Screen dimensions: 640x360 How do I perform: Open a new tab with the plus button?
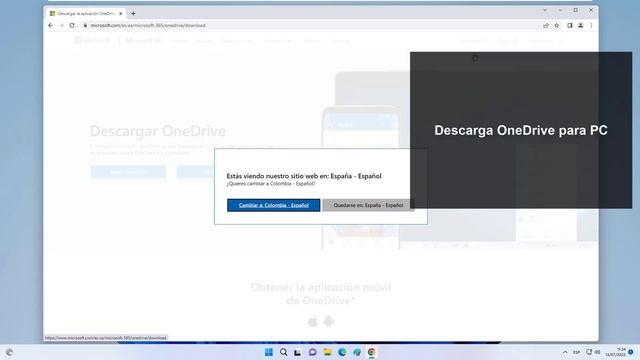pos(133,13)
